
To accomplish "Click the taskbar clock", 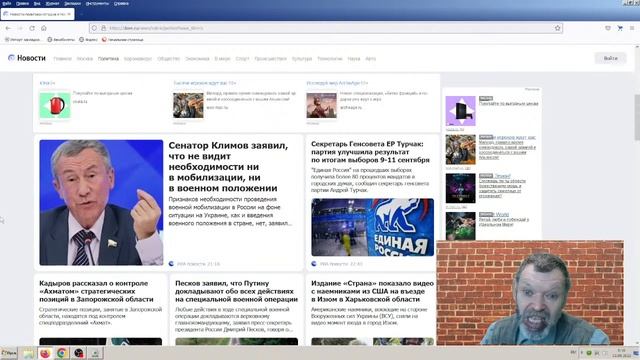I will (x=622, y=353).
